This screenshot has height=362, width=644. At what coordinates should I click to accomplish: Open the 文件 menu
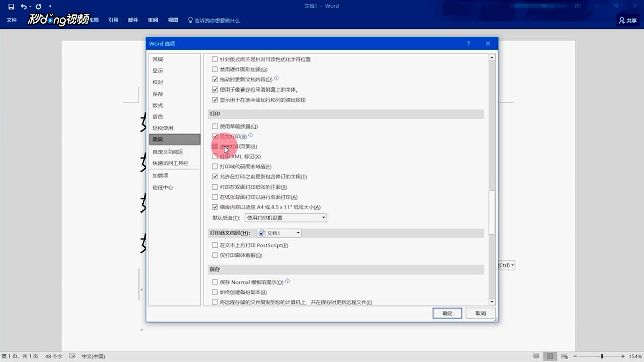point(11,20)
